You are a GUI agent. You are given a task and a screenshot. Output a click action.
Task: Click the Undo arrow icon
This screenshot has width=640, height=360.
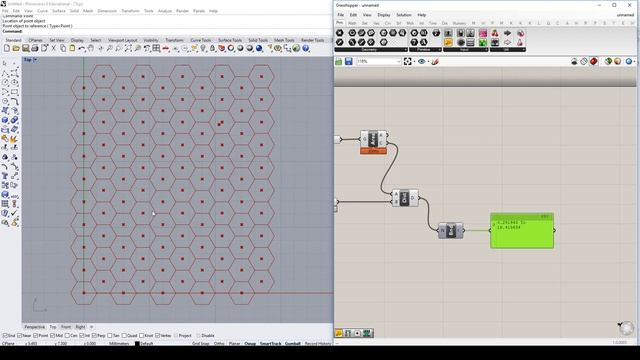click(x=82, y=49)
